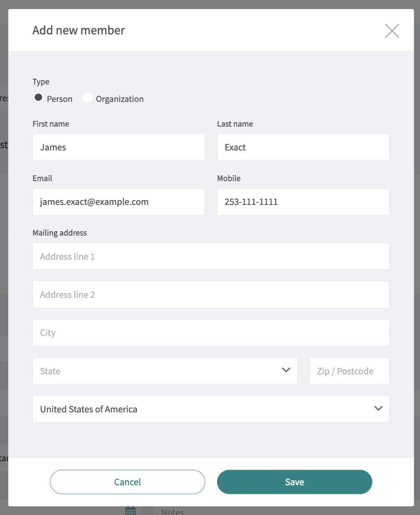The image size is (420, 515).
Task: Click into the Mobile number field
Action: (x=303, y=202)
